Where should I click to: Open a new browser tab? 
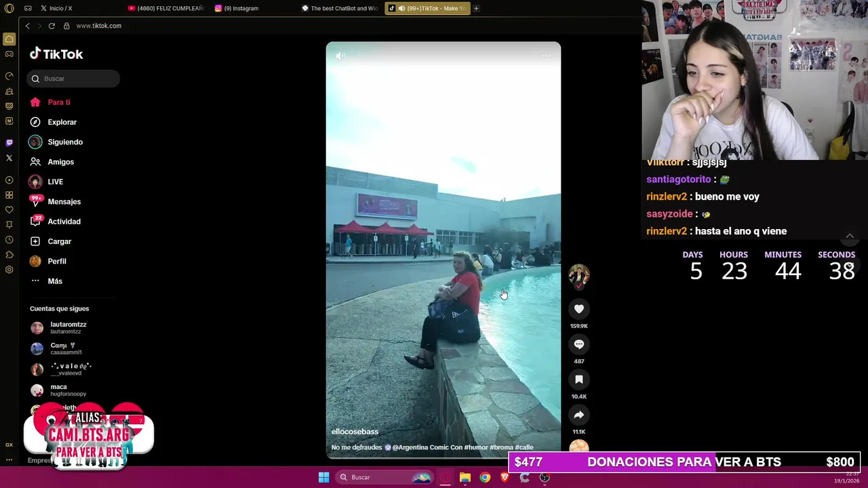click(476, 8)
